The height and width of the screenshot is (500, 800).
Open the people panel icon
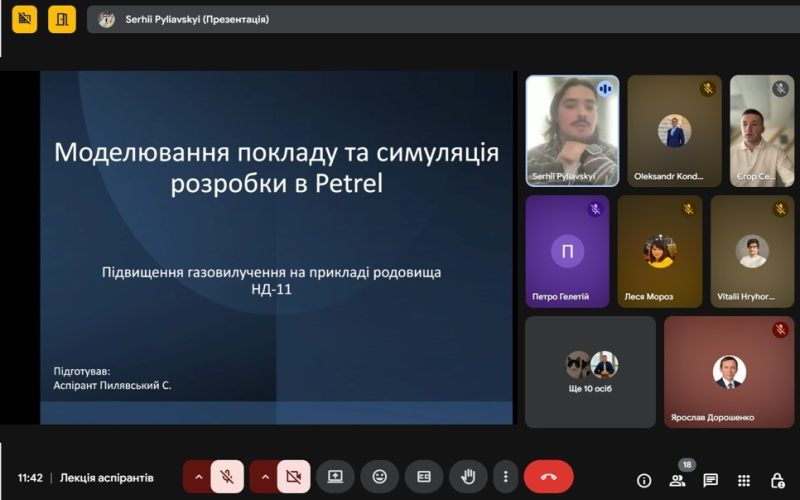pyautogui.click(x=677, y=480)
